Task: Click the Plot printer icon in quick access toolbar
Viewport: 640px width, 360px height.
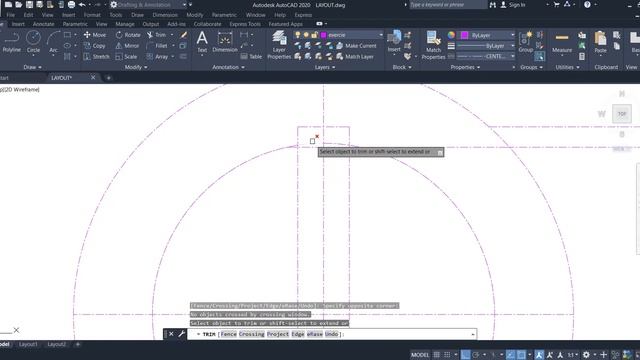Action: pos(71,4)
